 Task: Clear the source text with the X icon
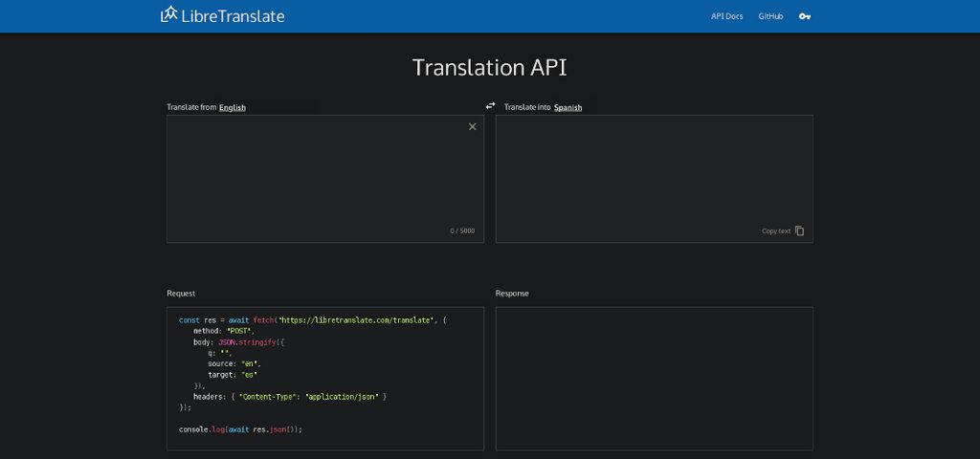click(472, 127)
